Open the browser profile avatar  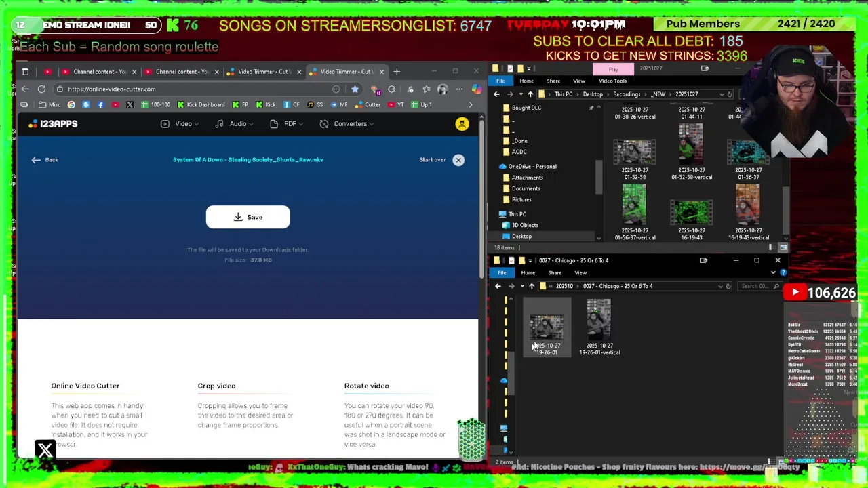coord(443,89)
